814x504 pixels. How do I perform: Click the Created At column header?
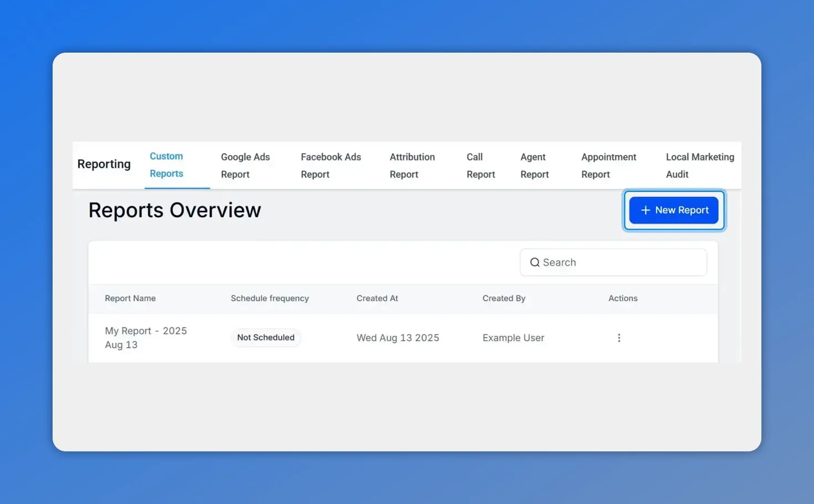pos(377,298)
